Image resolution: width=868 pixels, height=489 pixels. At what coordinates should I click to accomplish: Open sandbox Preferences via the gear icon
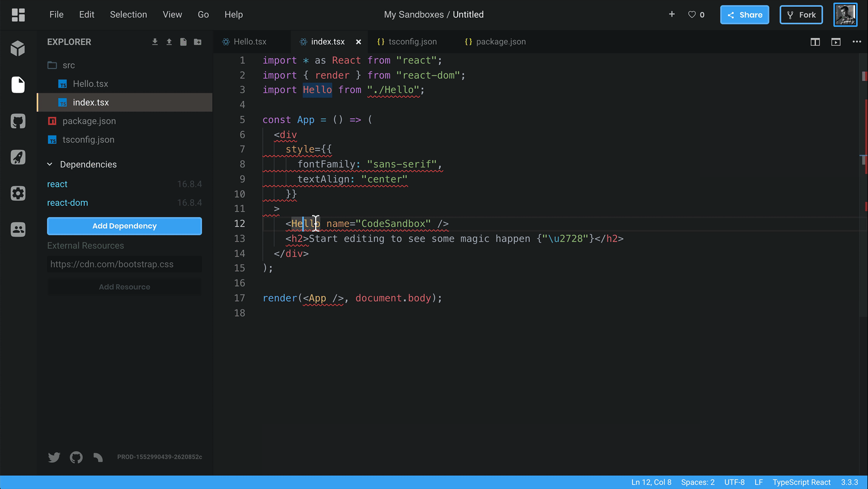(18, 193)
